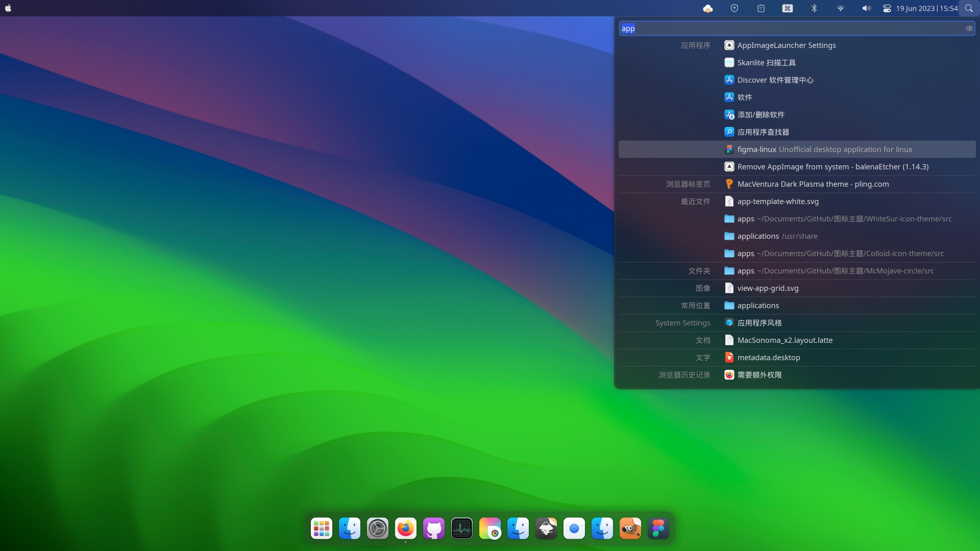The height and width of the screenshot is (551, 980).
Task: Select Remove AppImage from system - balenaEtcher
Action: point(797,167)
